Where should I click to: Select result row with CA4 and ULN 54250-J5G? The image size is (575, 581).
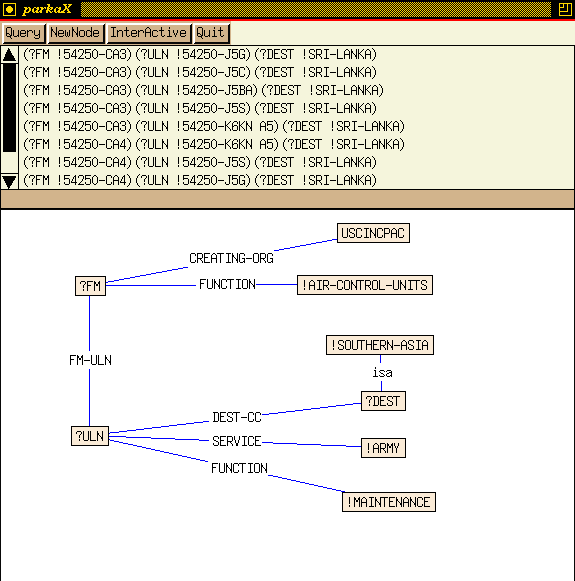(x=200, y=180)
